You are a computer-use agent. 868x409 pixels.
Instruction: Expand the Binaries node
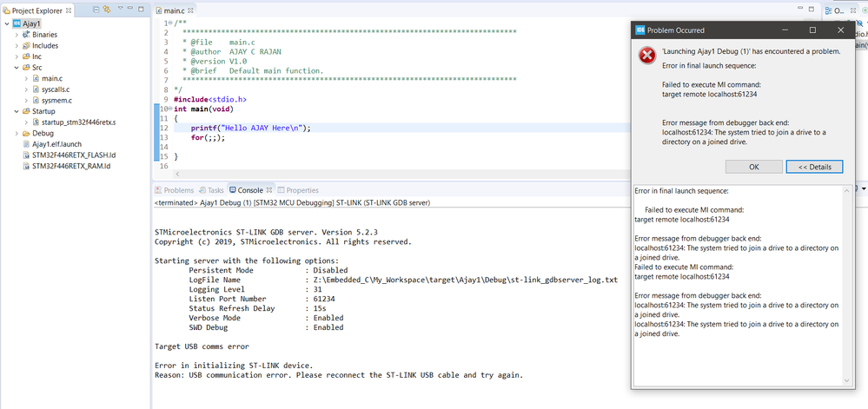17,35
